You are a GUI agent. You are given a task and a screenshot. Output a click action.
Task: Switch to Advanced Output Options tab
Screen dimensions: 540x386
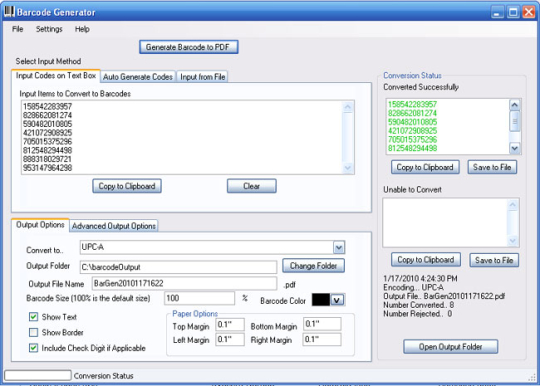click(114, 226)
